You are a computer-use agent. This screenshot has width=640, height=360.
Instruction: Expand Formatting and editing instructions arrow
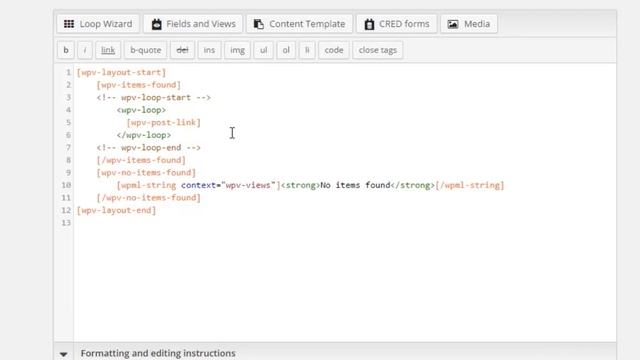click(x=63, y=354)
